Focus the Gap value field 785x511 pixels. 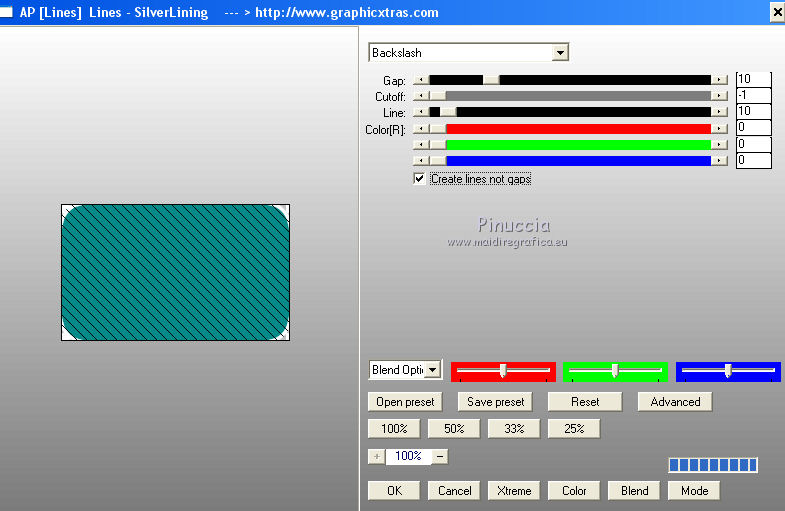pos(753,79)
